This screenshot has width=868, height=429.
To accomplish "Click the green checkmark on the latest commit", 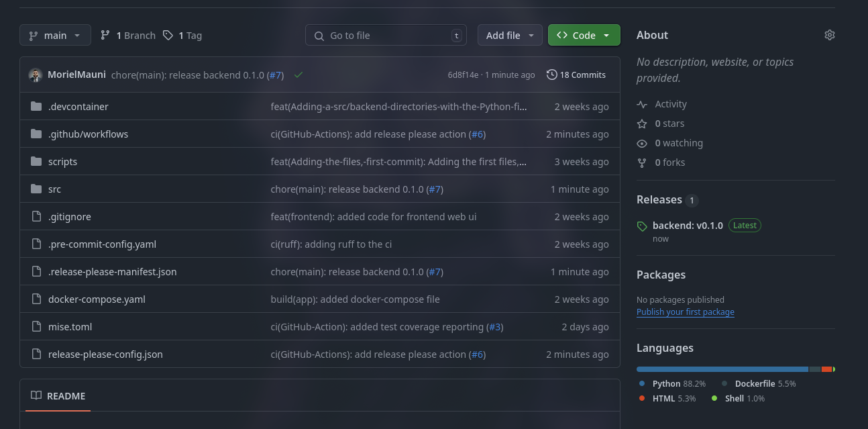I will (299, 75).
